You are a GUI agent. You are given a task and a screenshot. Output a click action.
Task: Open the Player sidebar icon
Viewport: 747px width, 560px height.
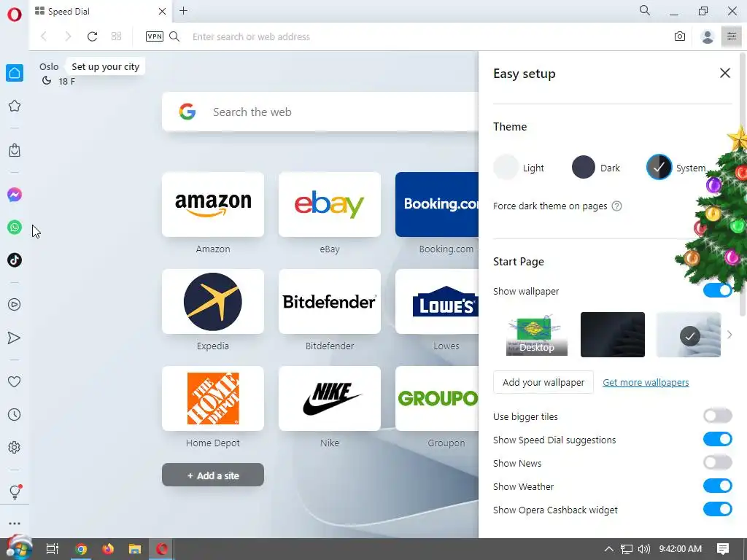[x=15, y=304]
